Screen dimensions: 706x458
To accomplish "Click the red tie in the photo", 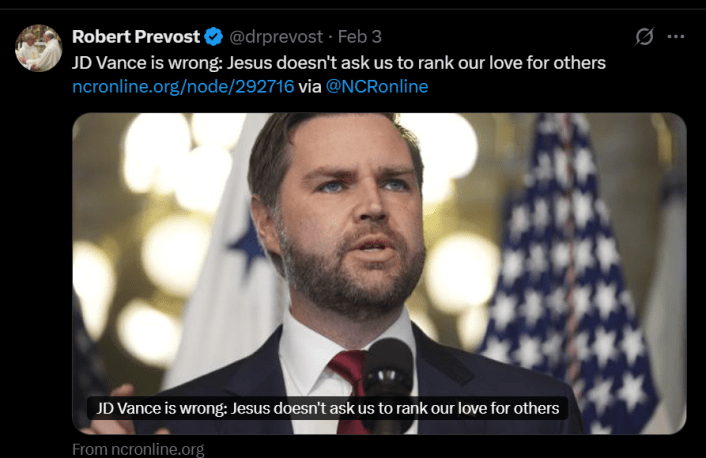I will click(349, 372).
